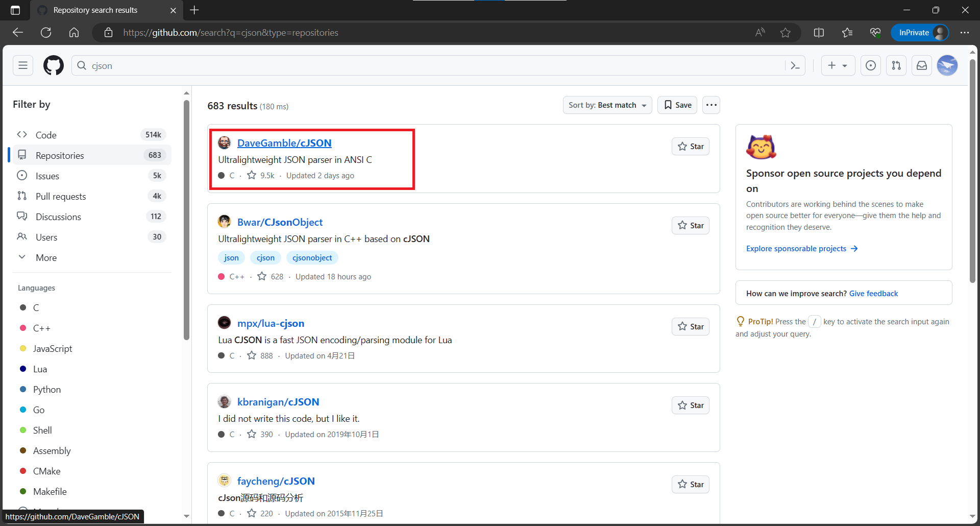Toggle Split screen browser icon
The width and height of the screenshot is (980, 526).
coord(819,33)
